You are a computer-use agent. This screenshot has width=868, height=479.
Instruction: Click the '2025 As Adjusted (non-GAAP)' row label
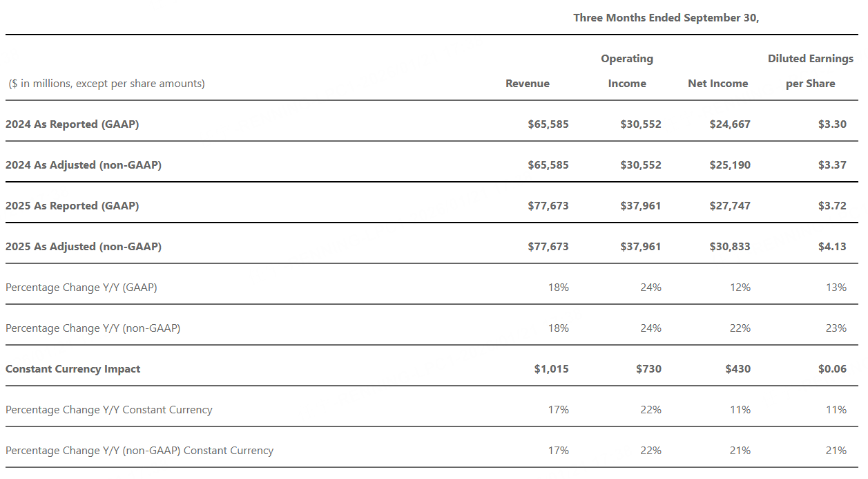tap(84, 247)
